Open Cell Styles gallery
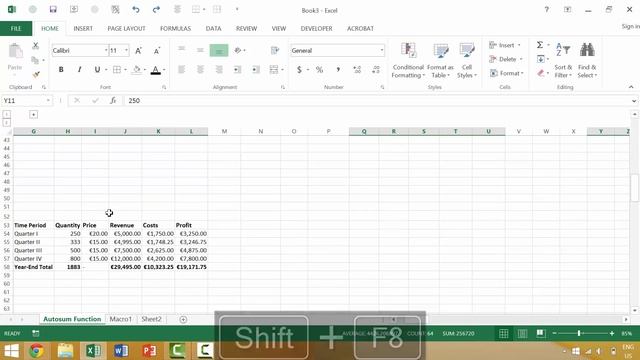This screenshot has height=360, width=640. (467, 60)
